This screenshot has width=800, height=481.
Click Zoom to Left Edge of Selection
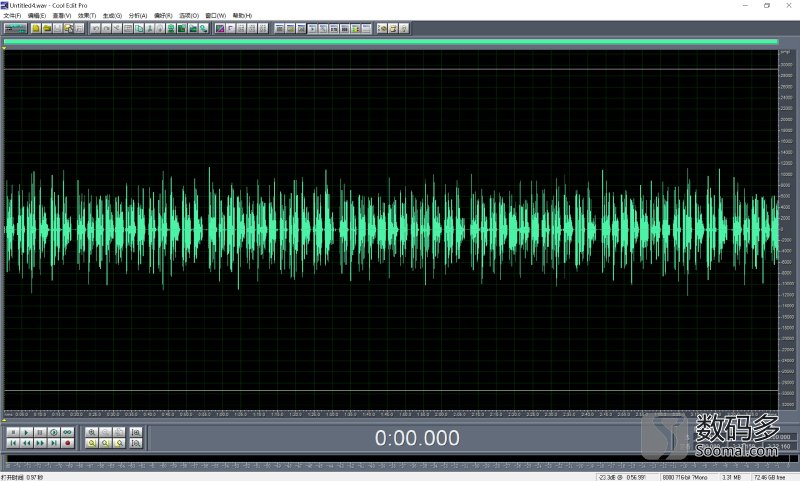106,443
